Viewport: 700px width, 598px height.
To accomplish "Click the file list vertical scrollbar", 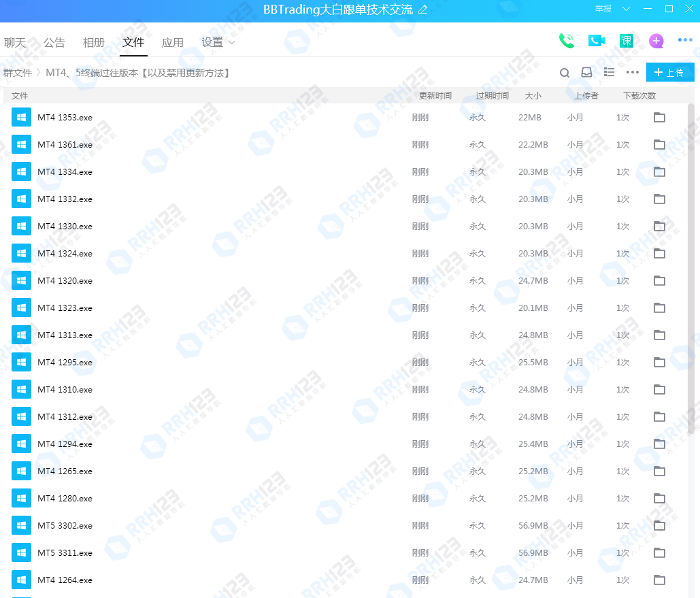I will coord(691,269).
